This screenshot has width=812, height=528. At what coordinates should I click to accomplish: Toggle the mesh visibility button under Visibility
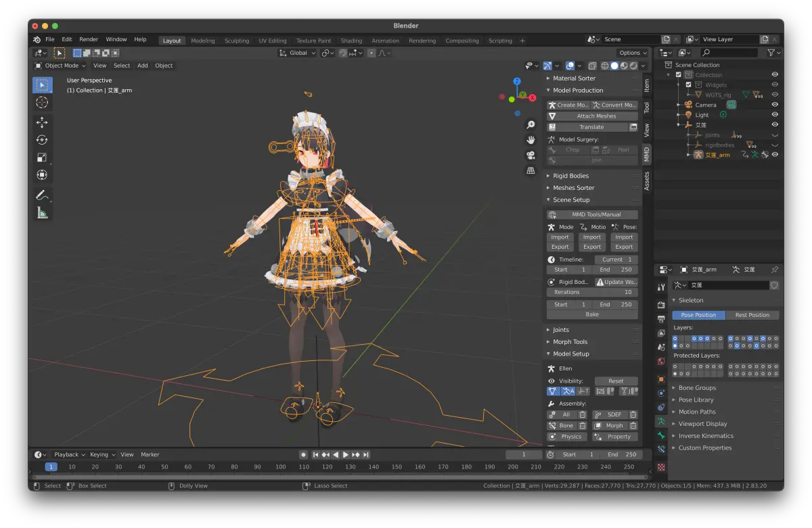coord(553,391)
